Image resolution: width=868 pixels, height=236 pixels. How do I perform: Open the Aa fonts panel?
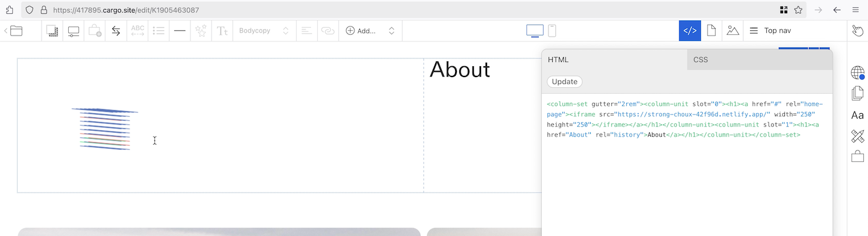857,115
